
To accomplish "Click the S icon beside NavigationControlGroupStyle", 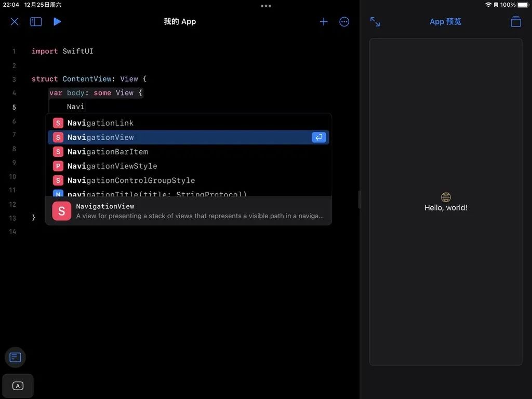I will [x=58, y=180].
